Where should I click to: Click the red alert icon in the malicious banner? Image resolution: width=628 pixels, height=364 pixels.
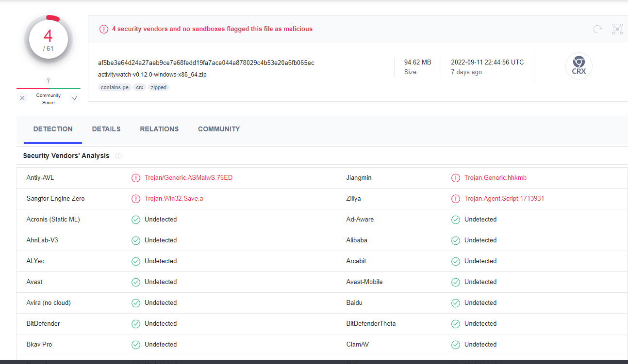[104, 29]
